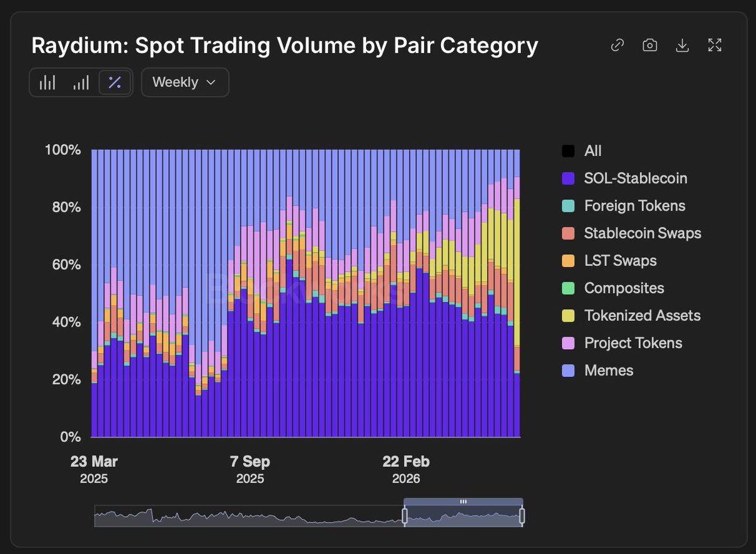Toggle the Stablecoin Swaps legend entry
The height and width of the screenshot is (554, 756).
click(631, 233)
